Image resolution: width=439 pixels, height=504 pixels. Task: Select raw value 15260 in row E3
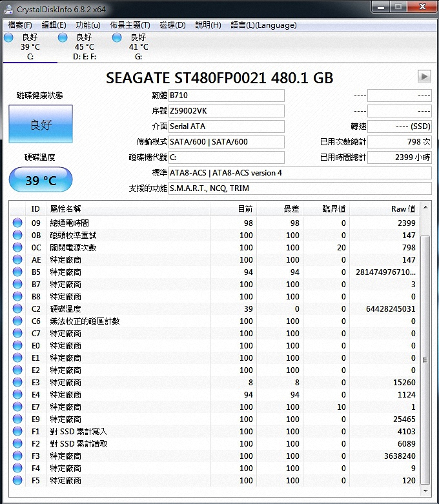coord(404,383)
